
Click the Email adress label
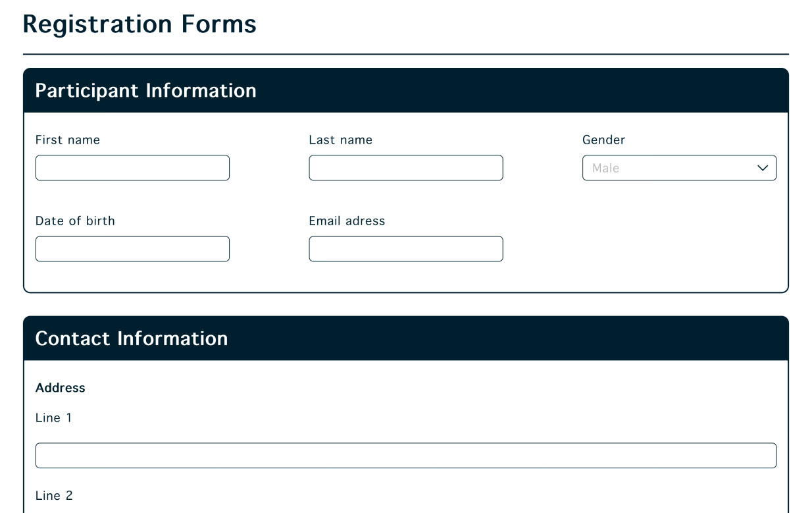[347, 221]
